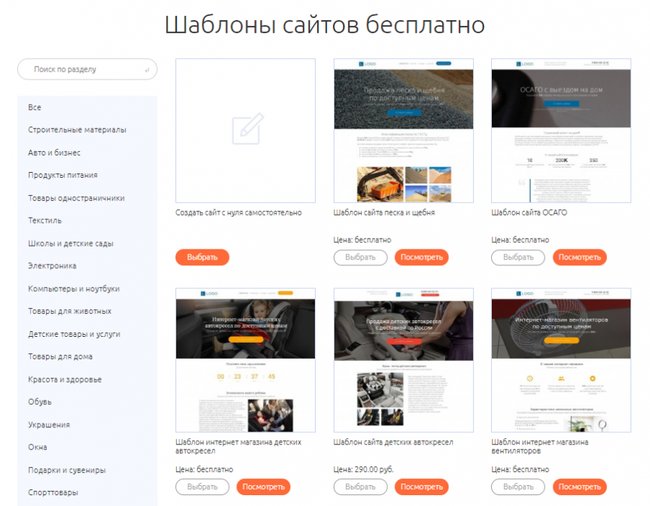Open 'Строительные материалы' category
Screen dimensions: 650x506
(x=77, y=130)
